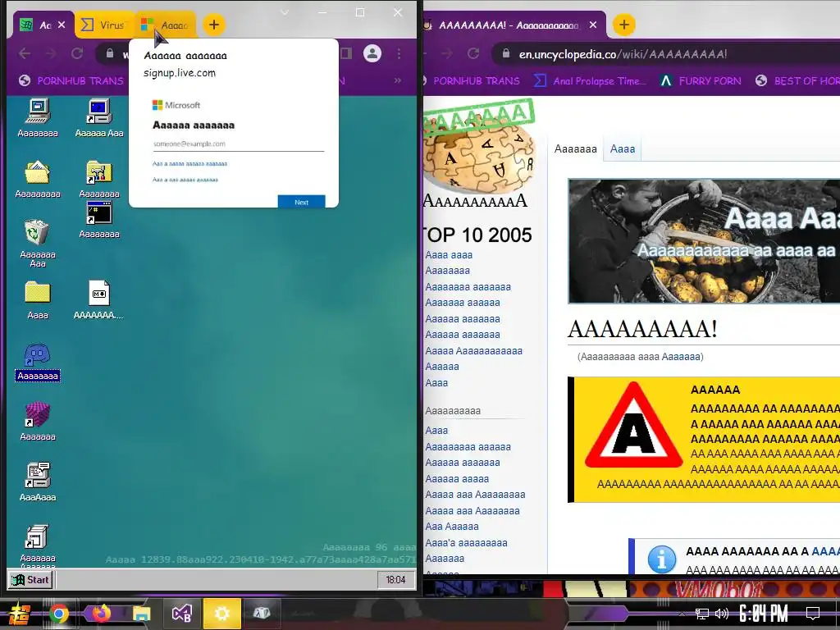Open Visual Studio from the host taskbar
Viewport: 840px width, 630px height.
click(181, 614)
